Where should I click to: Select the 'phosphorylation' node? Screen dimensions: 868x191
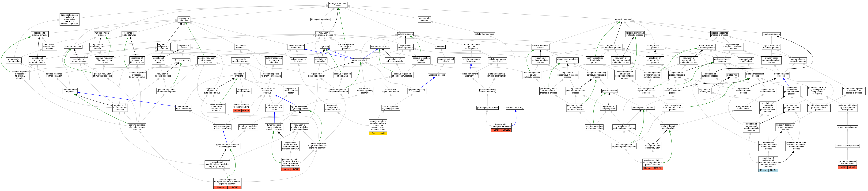click(x=609, y=91)
